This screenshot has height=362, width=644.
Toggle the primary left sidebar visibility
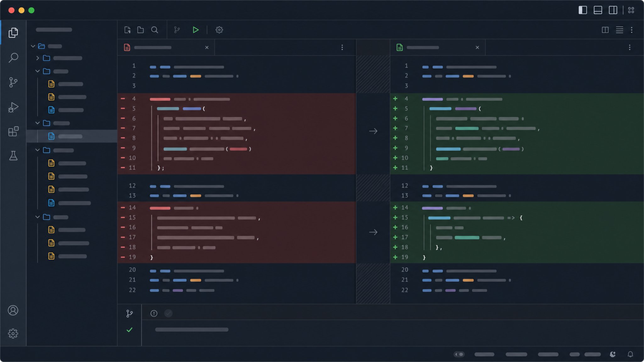(583, 10)
